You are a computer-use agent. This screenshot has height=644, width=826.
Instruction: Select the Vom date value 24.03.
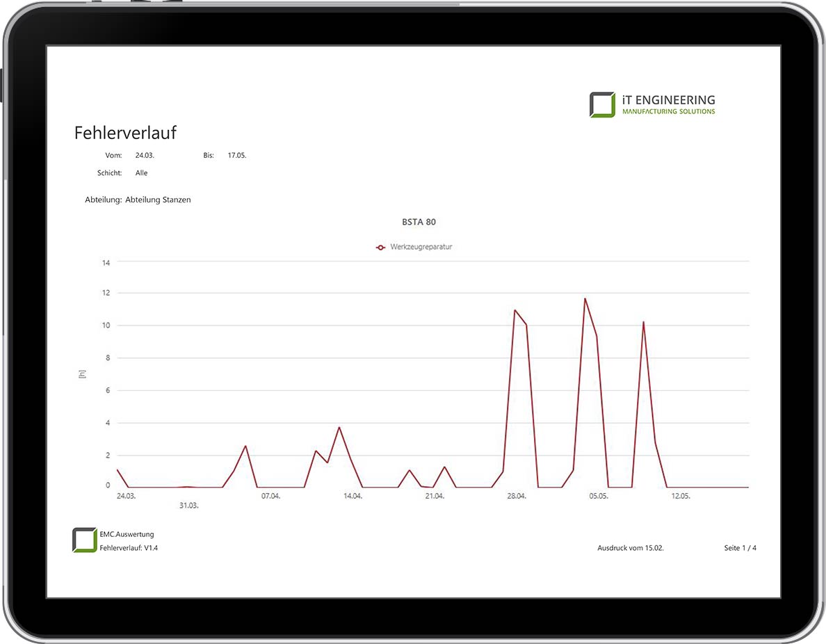(145, 155)
